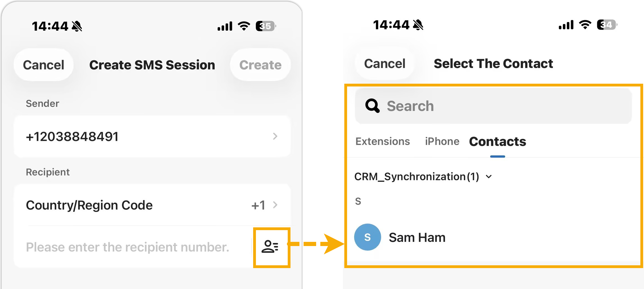
Task: Tap the magnifier icon in Search bar
Action: [x=372, y=106]
